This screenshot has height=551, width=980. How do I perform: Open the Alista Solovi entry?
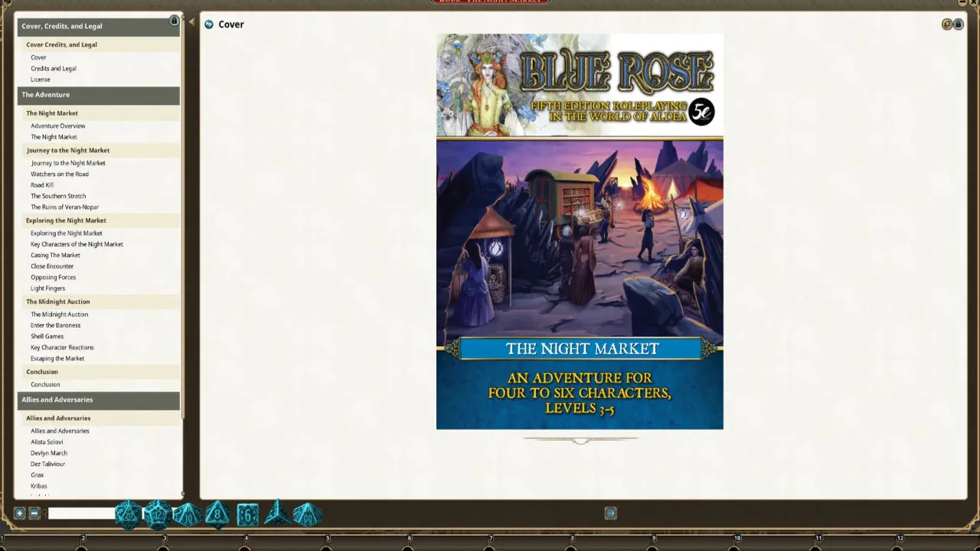pyautogui.click(x=47, y=442)
